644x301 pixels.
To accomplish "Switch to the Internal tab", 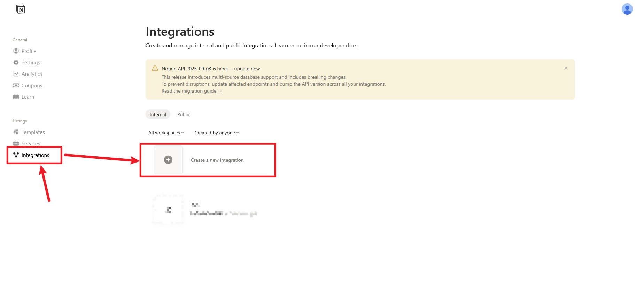I will [x=158, y=114].
